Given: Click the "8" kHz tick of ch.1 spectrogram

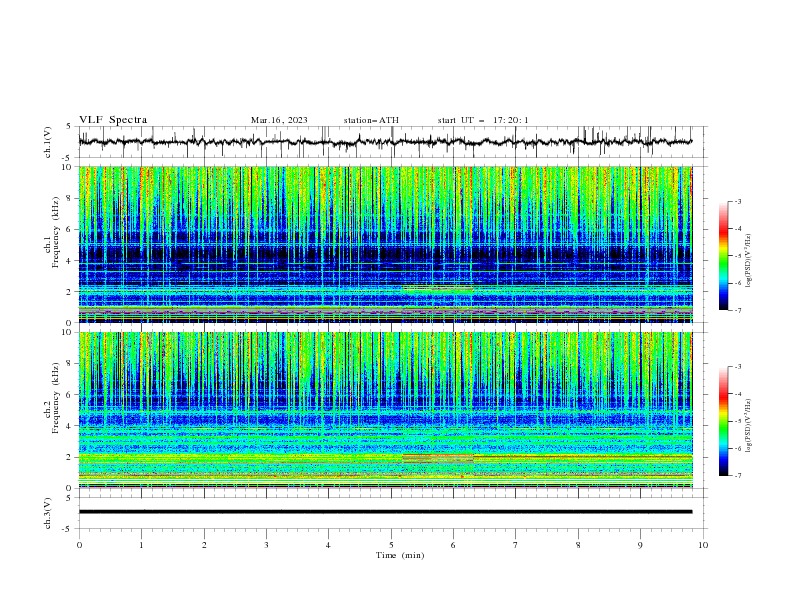Looking at the screenshot, I should (71, 198).
